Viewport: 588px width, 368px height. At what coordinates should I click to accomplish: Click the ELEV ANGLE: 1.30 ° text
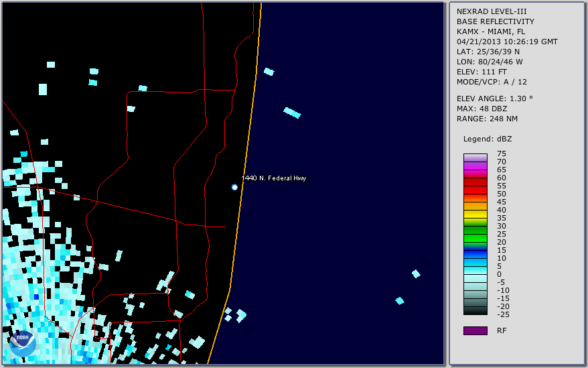(495, 99)
